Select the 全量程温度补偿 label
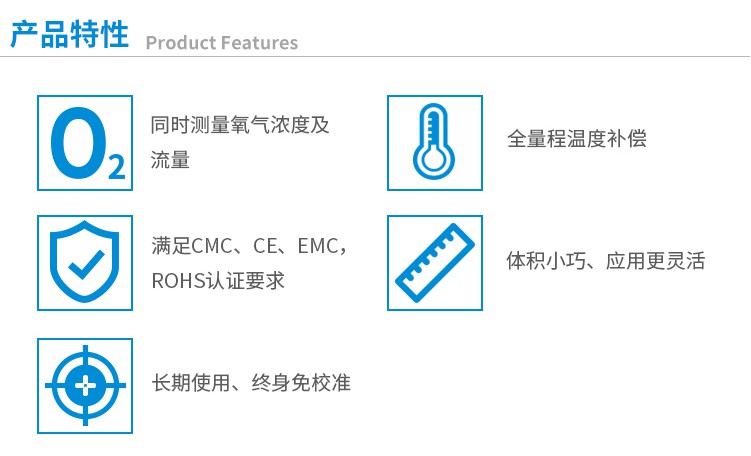This screenshot has width=751, height=456. coord(577,139)
